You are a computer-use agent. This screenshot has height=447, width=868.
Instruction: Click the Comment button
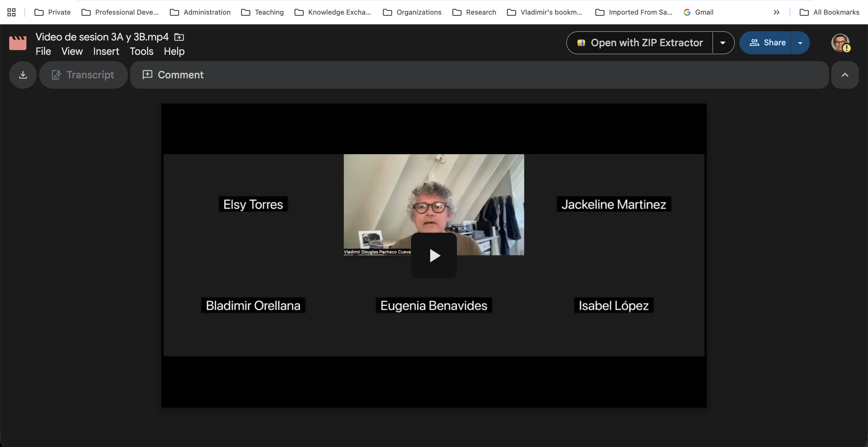tap(173, 75)
